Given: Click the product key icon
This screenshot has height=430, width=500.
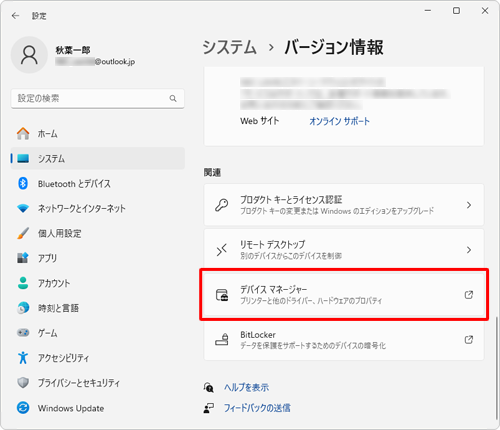Looking at the screenshot, I should point(222,205).
